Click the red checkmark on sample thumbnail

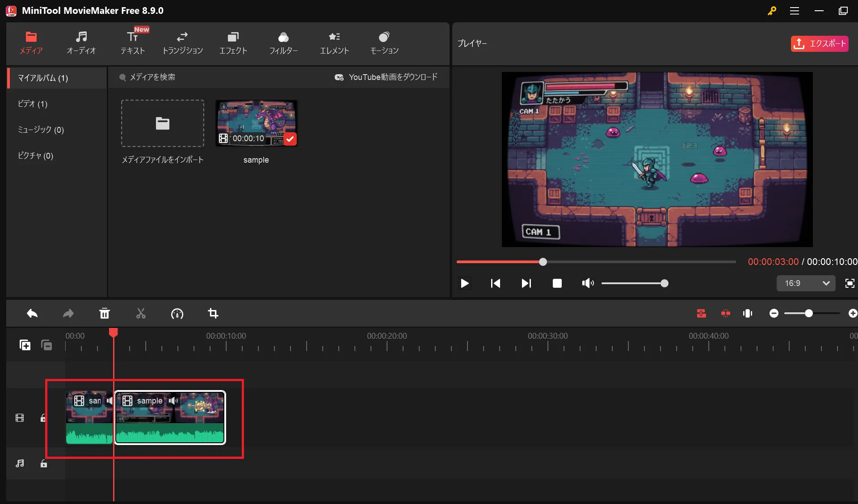coord(290,139)
